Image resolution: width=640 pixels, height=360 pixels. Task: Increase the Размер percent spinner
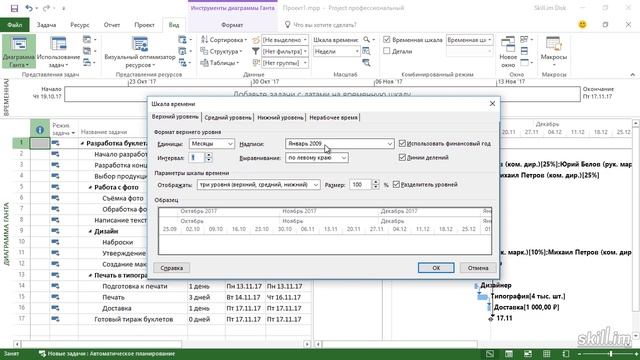pos(376,182)
